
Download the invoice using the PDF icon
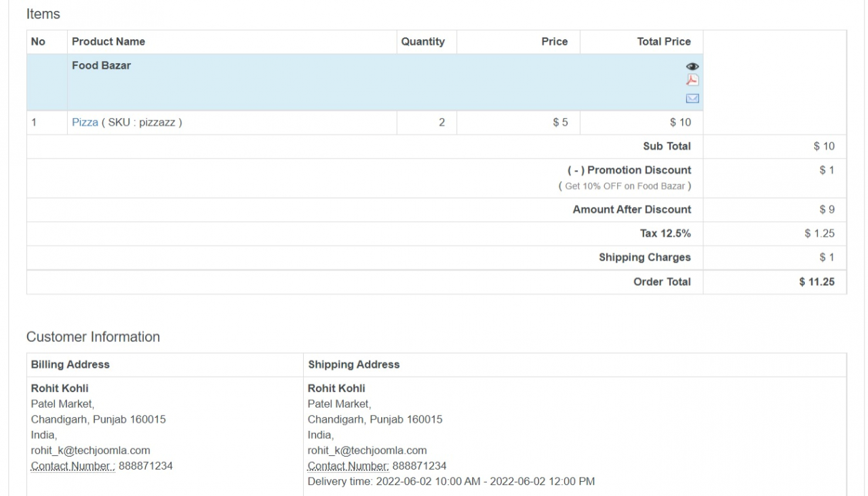692,81
